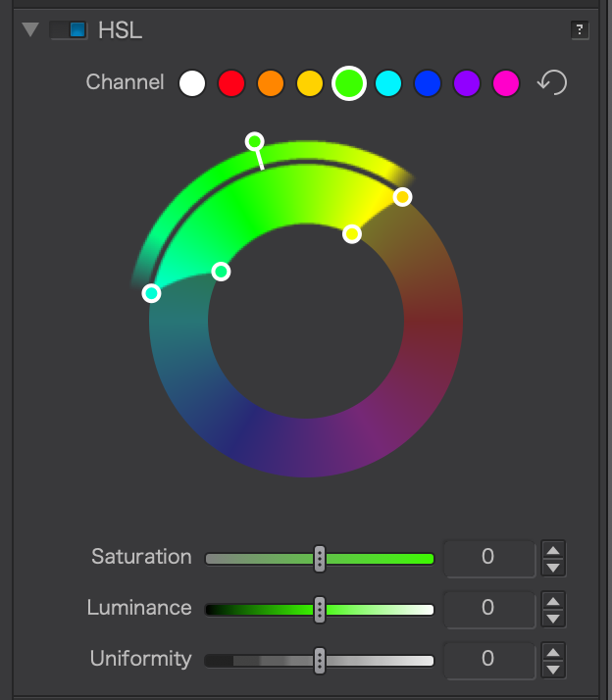Increase Uniformity with the up arrow
The width and height of the screenshot is (612, 700).
553,652
